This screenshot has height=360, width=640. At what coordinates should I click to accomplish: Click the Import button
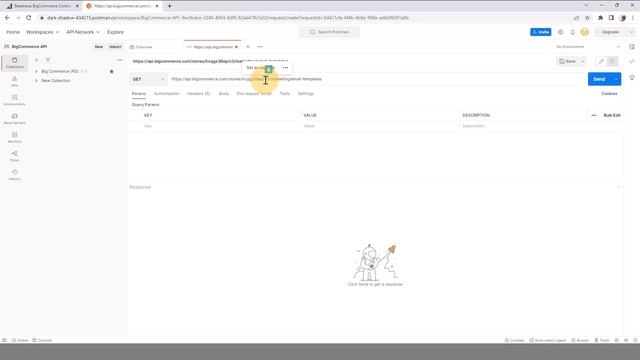[115, 47]
